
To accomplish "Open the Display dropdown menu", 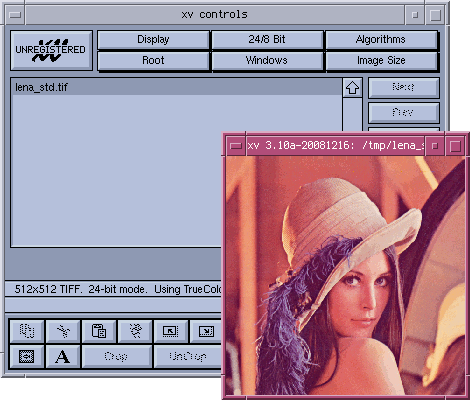I will pos(153,40).
